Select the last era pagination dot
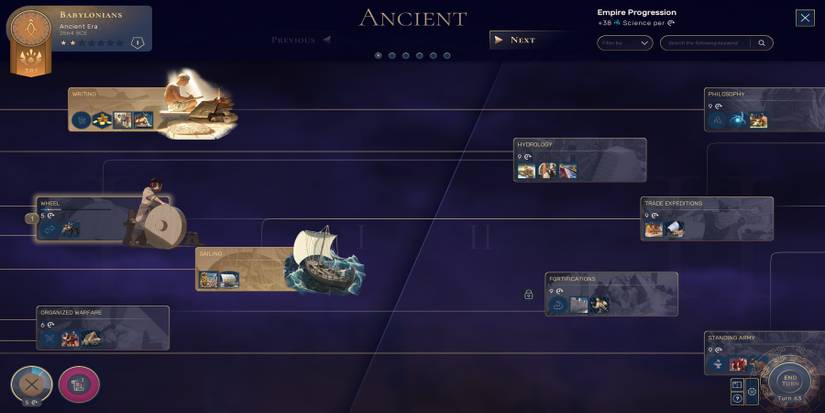Screen dimensions: 825x413 [447, 55]
